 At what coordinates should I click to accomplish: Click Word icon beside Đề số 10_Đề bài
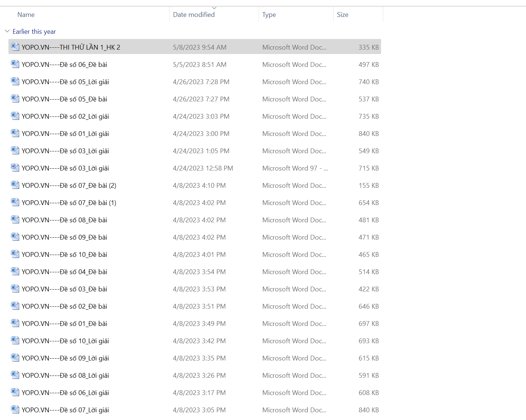click(15, 254)
